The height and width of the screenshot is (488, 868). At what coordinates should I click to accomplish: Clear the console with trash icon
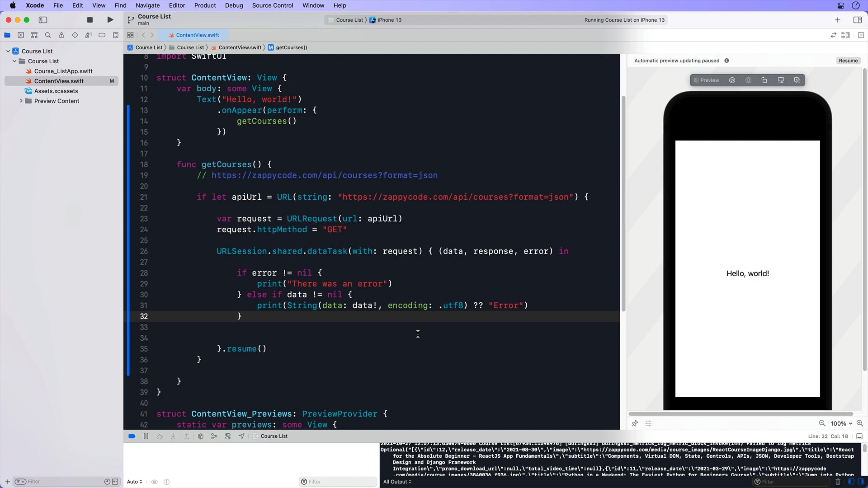838,482
